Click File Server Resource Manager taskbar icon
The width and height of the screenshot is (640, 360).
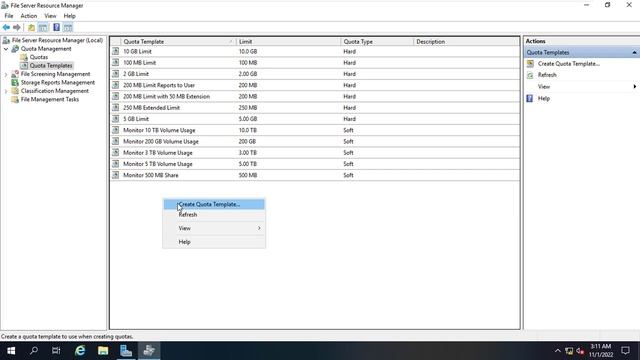149,351
